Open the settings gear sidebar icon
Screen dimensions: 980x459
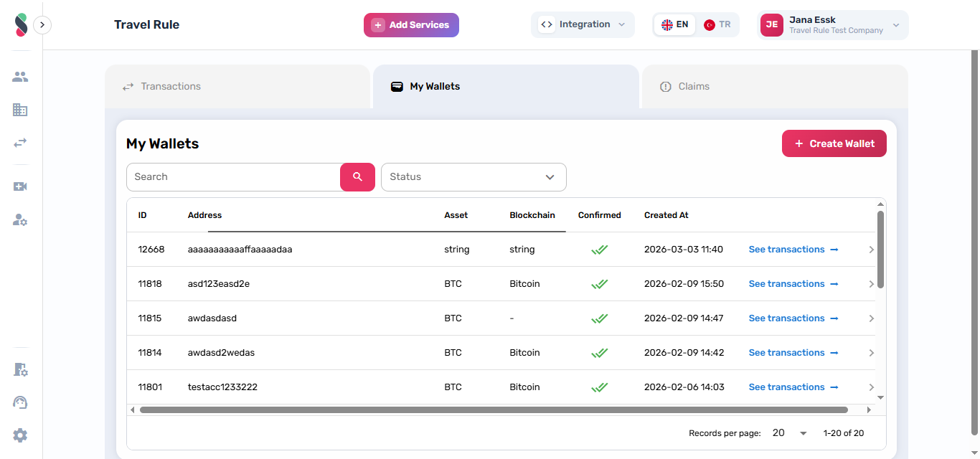coord(20,435)
